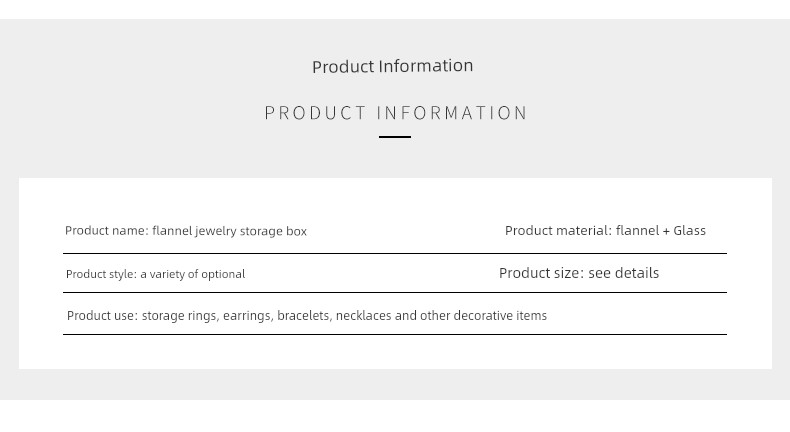Click the word "necklaces" in product use
Image resolution: width=790 pixels, height=432 pixels.
click(363, 316)
